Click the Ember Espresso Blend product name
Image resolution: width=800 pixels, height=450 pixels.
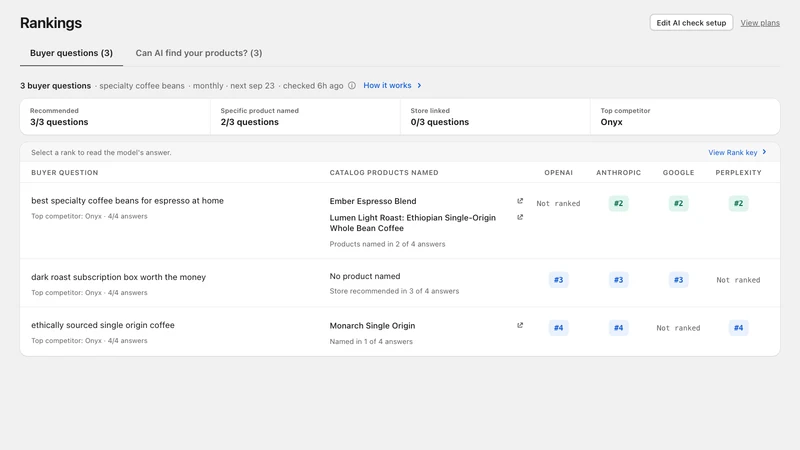click(373, 201)
